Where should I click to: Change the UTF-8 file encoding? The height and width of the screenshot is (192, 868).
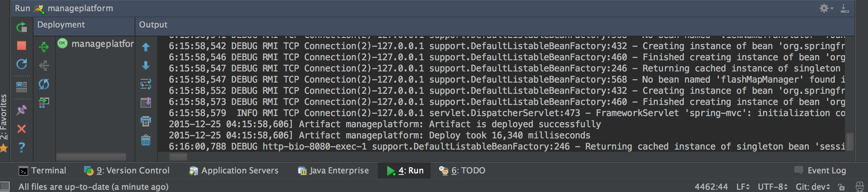pos(773,187)
